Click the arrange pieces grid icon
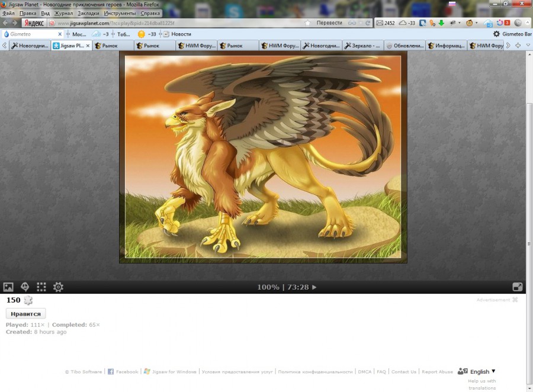Viewport: 533px width, 392px height. pyautogui.click(x=41, y=287)
